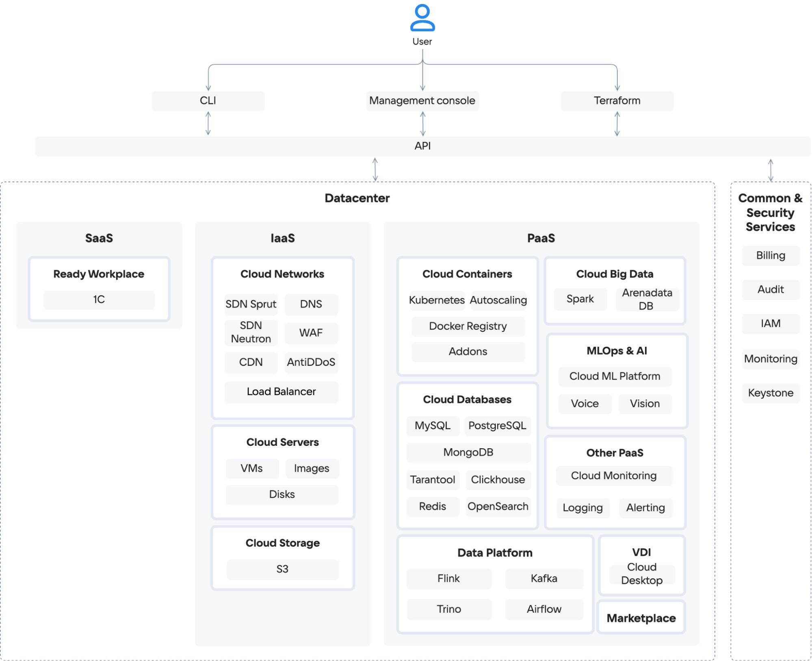
Task: Click the Marketplace block
Action: (x=641, y=618)
